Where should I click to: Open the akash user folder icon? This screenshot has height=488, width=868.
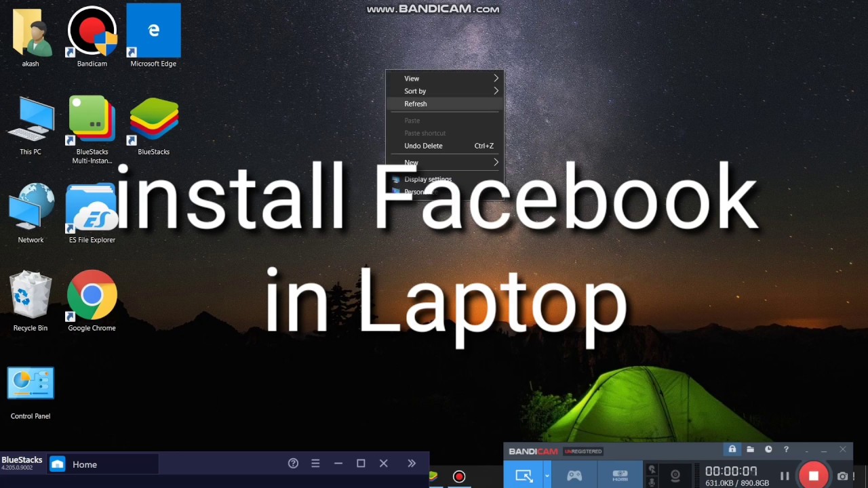click(31, 37)
